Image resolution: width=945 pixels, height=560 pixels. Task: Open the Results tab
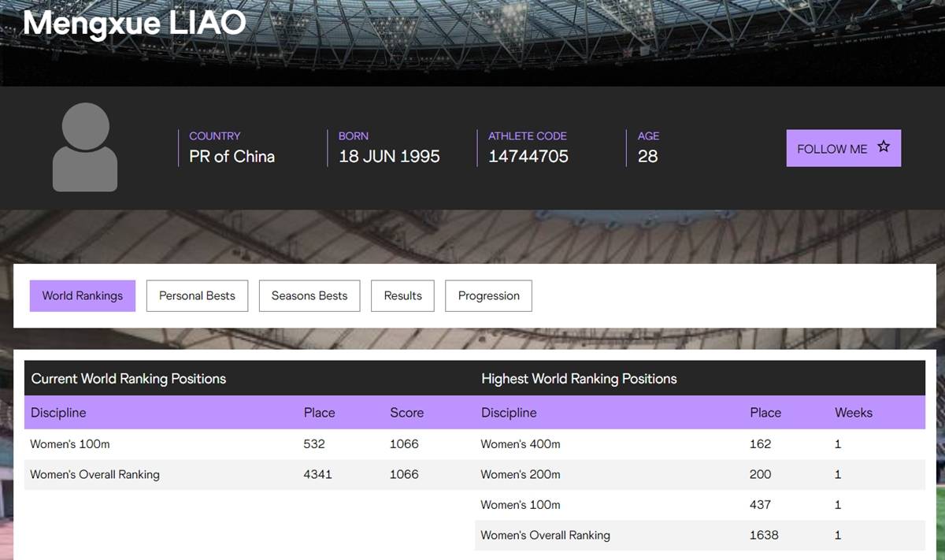[x=402, y=296]
